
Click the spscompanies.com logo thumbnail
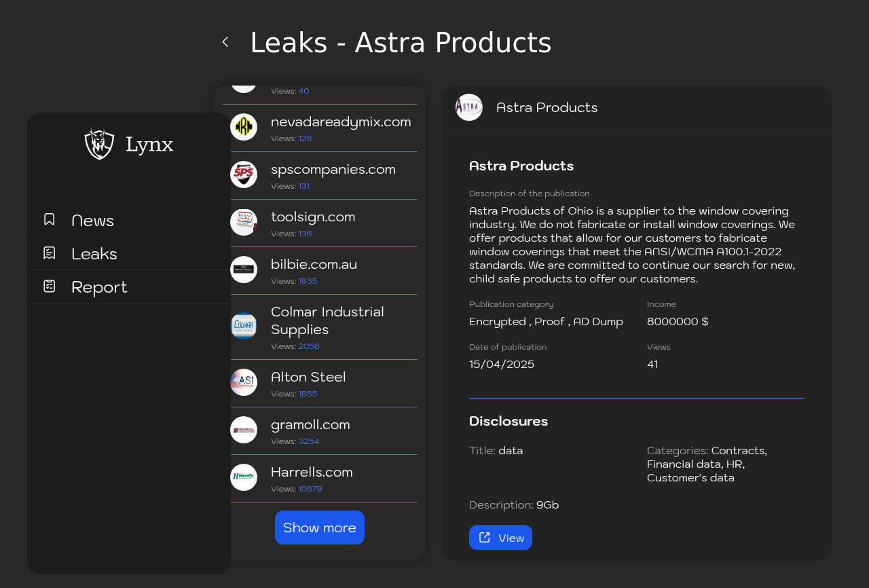pyautogui.click(x=244, y=174)
